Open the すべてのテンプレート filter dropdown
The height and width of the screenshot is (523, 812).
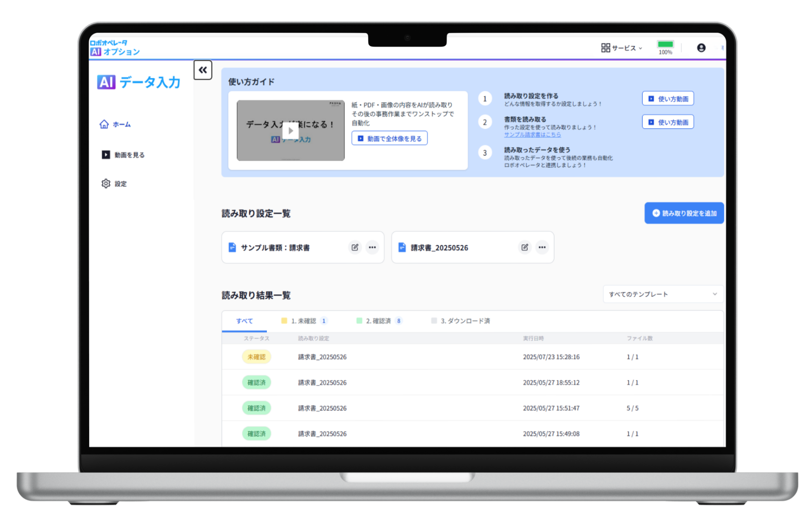coord(663,294)
